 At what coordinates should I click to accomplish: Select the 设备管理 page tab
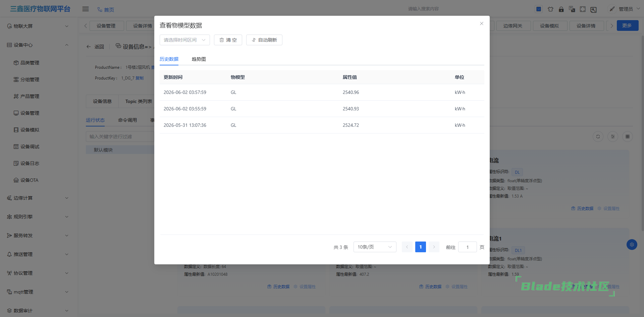(x=107, y=26)
